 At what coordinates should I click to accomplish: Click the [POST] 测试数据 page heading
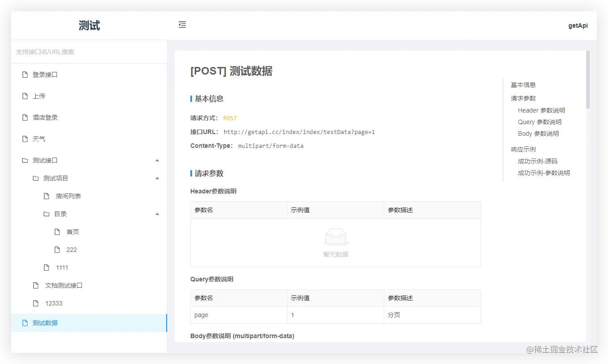tap(231, 71)
